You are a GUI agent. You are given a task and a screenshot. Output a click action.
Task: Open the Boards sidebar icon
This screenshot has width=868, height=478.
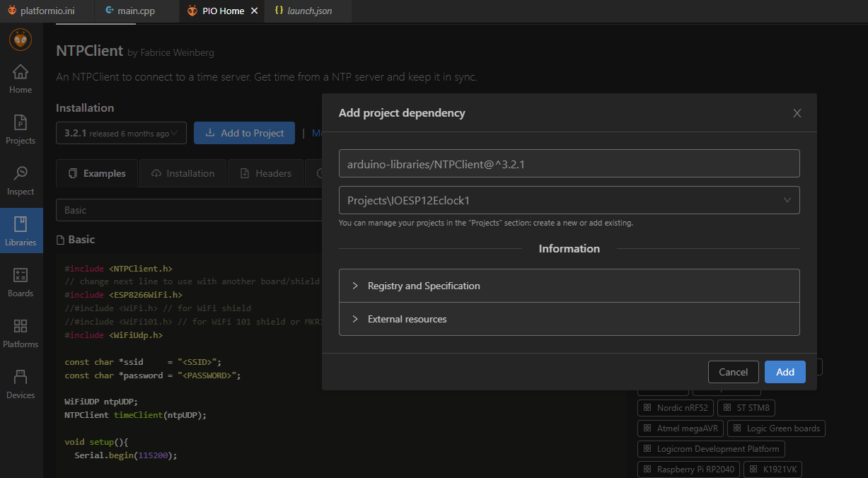tap(21, 282)
